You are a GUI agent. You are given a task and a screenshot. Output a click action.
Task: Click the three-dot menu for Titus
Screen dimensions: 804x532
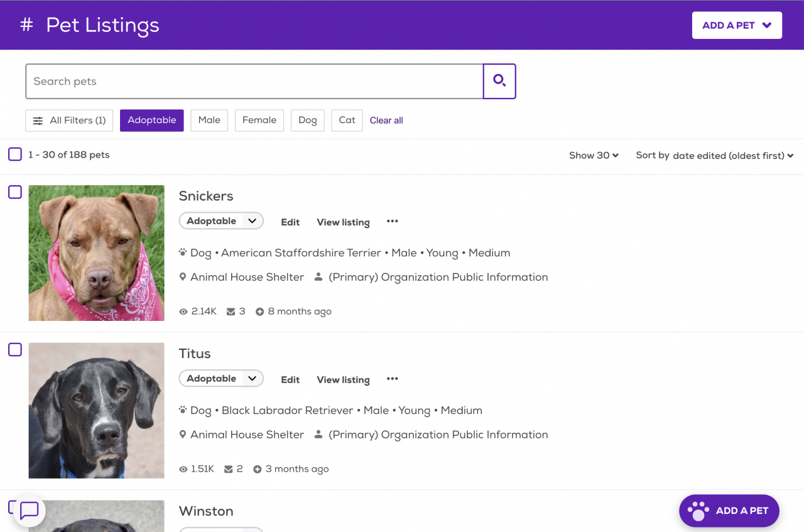pyautogui.click(x=393, y=379)
